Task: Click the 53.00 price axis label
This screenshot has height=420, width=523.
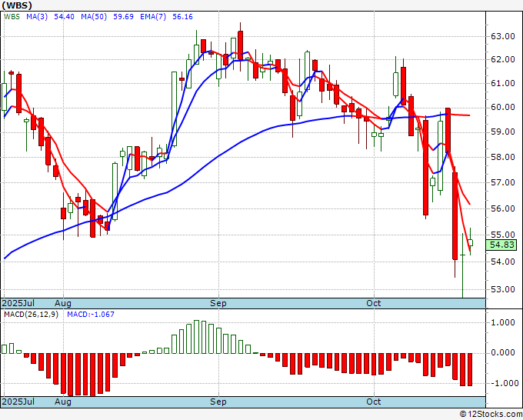Action: click(503, 289)
